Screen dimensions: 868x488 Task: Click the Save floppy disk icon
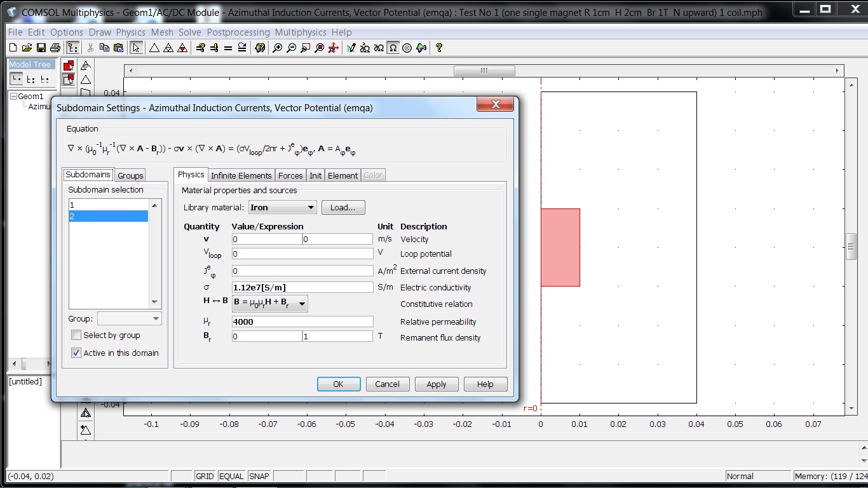pos(41,48)
